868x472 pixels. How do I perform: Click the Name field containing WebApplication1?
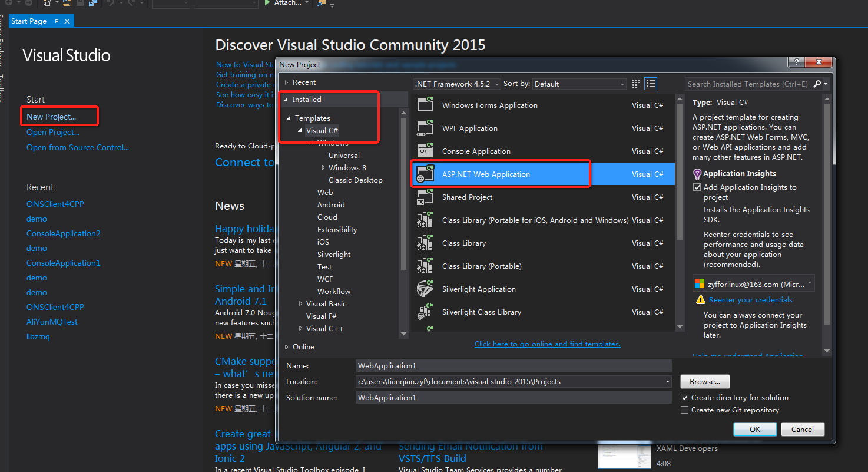tap(513, 366)
